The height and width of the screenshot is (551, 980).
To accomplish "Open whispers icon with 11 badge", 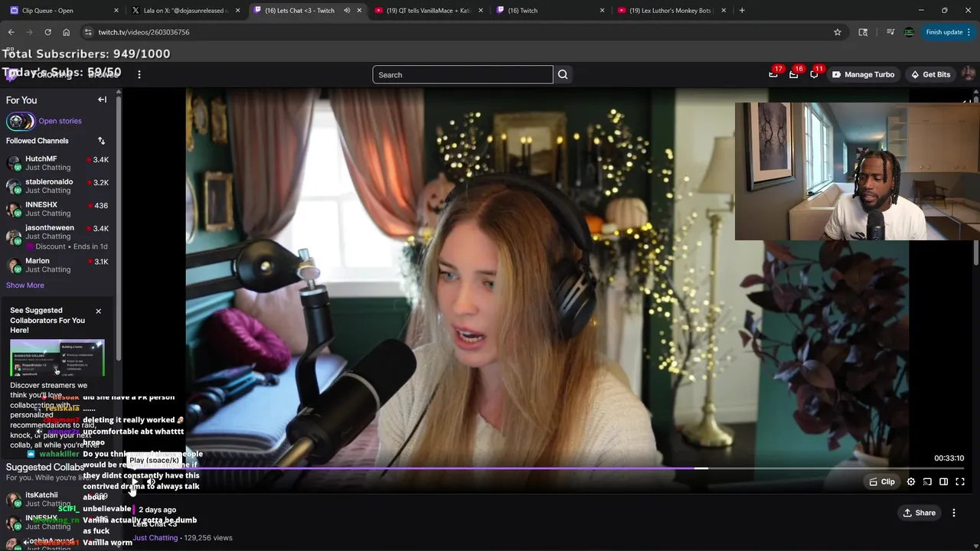I will (x=815, y=74).
